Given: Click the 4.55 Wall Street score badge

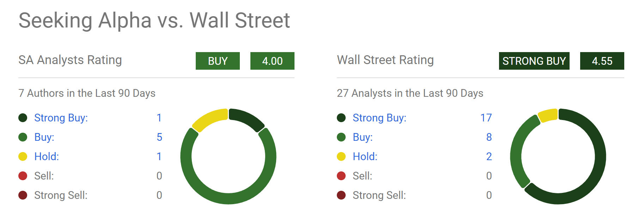Looking at the screenshot, I should pos(602,61).
